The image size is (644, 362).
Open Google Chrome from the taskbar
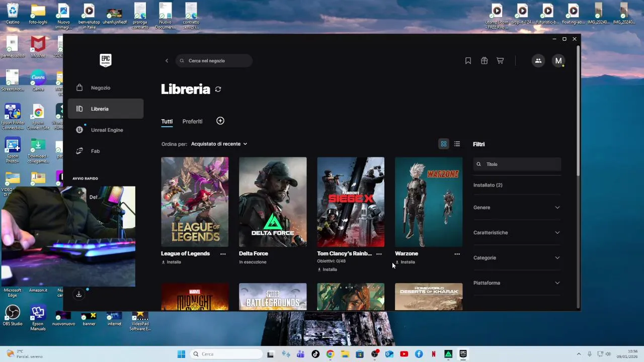coord(330,354)
